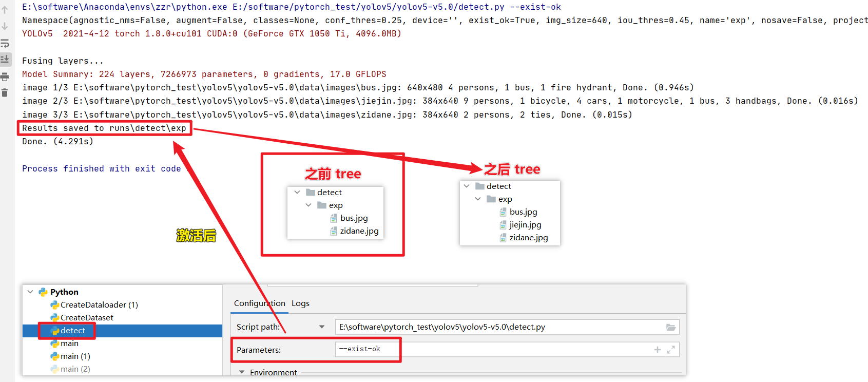Switch to the Configuration tab
The image size is (868, 382).
(x=260, y=303)
